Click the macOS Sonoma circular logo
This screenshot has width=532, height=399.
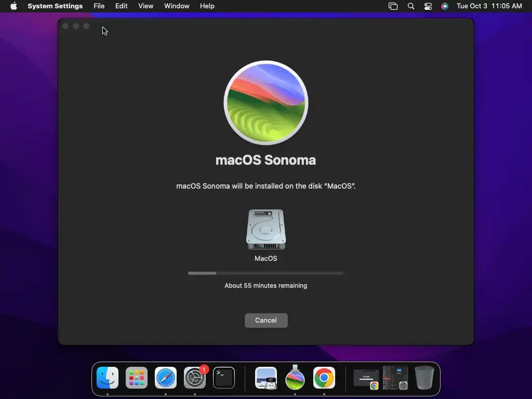(x=266, y=103)
